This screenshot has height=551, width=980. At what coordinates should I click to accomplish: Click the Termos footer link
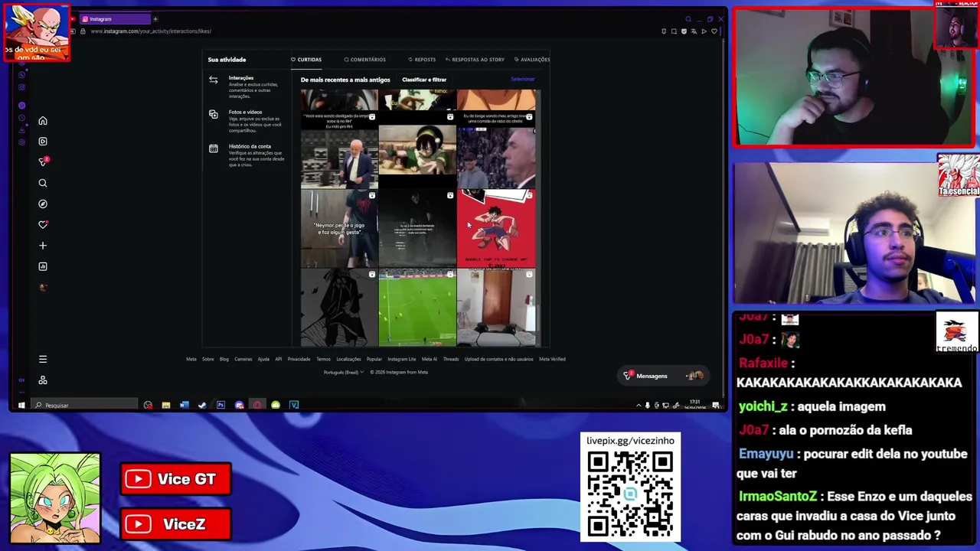(323, 359)
